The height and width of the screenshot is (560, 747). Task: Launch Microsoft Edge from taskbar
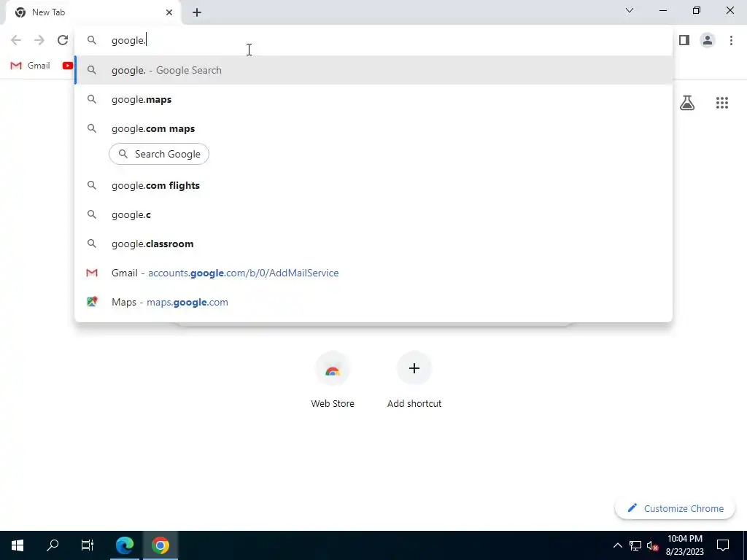tap(125, 545)
